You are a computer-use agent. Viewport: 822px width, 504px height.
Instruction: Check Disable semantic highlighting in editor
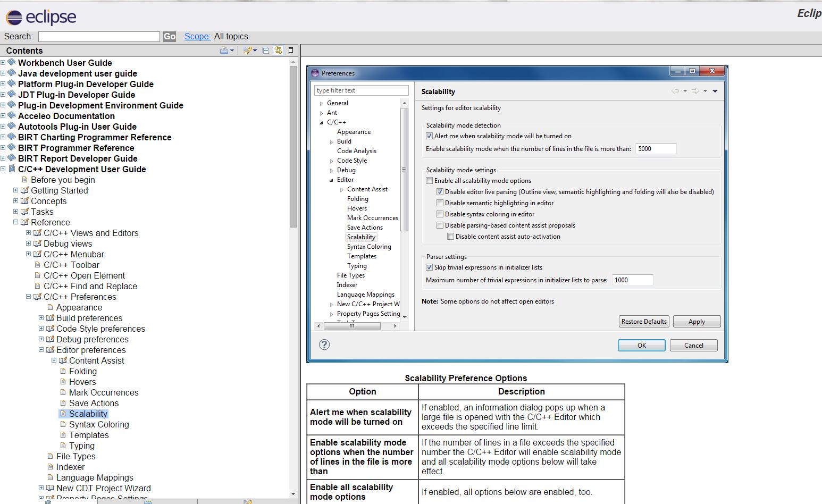click(440, 203)
